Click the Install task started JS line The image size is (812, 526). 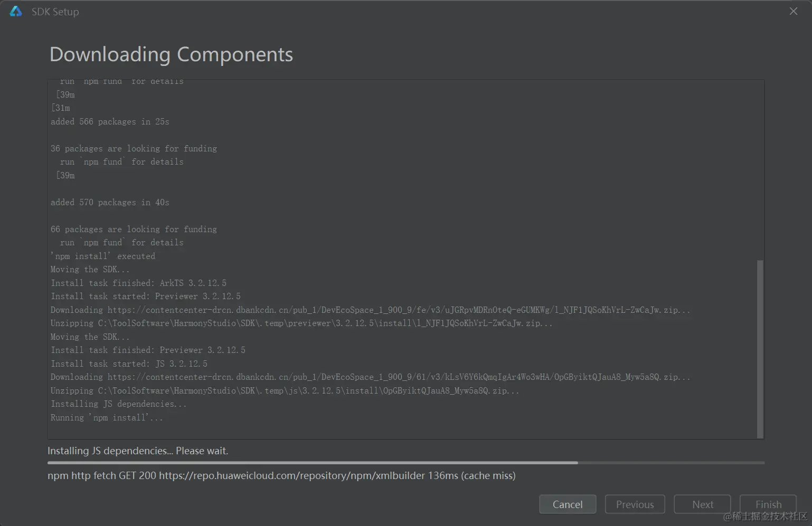coord(129,364)
